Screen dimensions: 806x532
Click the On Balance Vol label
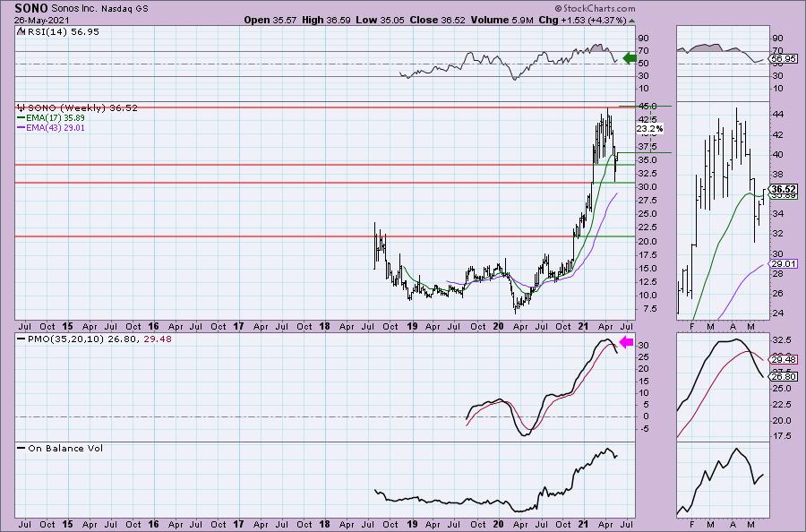(x=65, y=448)
